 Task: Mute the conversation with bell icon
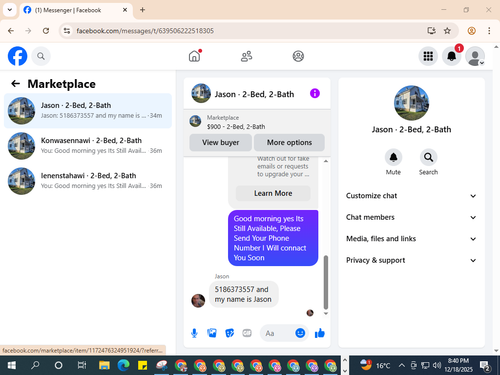[x=393, y=157]
